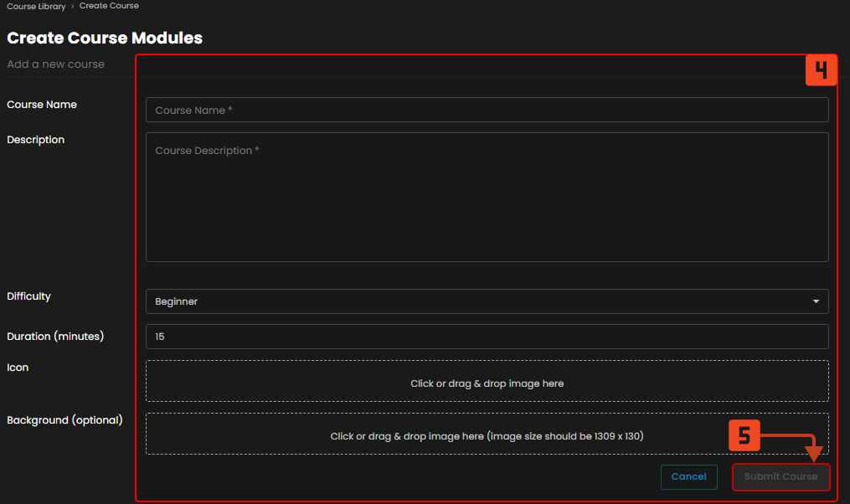Viewport: 850px width, 504px height.
Task: Click the Create Course breadcrumb item
Action: click(x=109, y=6)
